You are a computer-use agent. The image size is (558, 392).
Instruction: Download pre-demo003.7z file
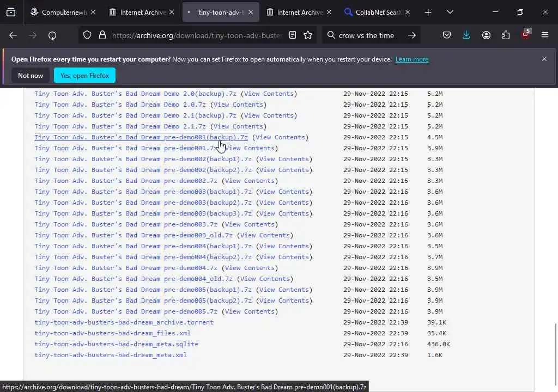click(x=126, y=224)
